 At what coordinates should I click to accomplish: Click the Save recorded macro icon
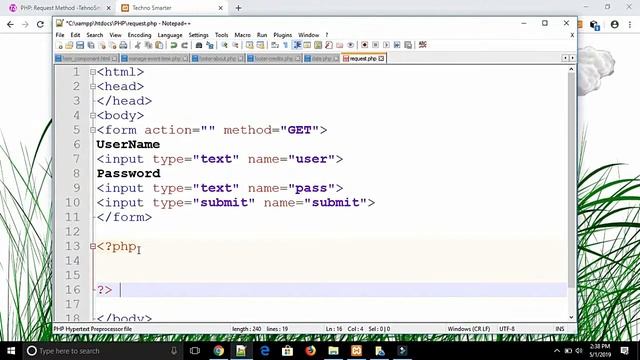point(409,45)
